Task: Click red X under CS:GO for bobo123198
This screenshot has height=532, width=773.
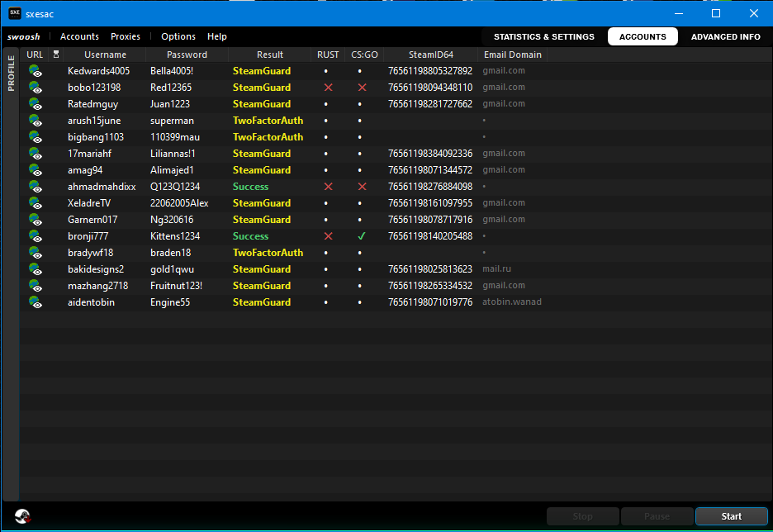Action: point(362,88)
